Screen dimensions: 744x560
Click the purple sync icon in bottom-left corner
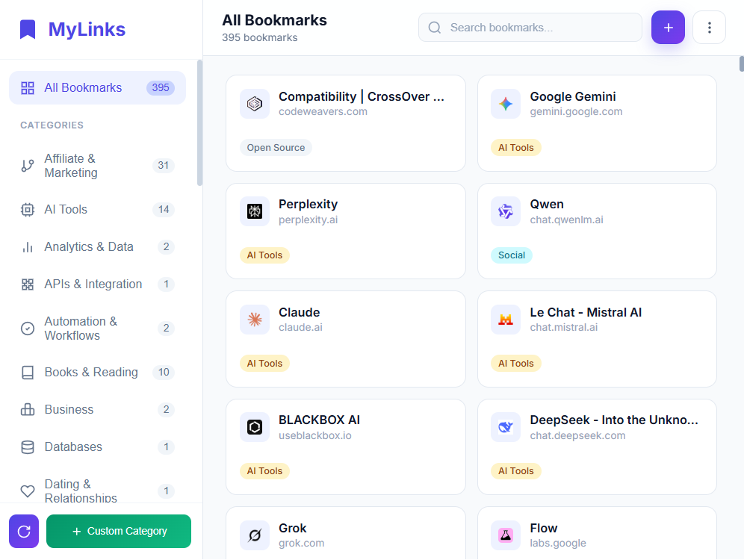23,531
